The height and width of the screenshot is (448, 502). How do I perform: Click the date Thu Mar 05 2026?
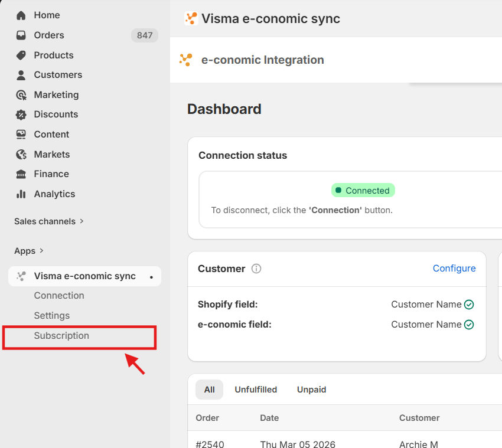tap(298, 444)
